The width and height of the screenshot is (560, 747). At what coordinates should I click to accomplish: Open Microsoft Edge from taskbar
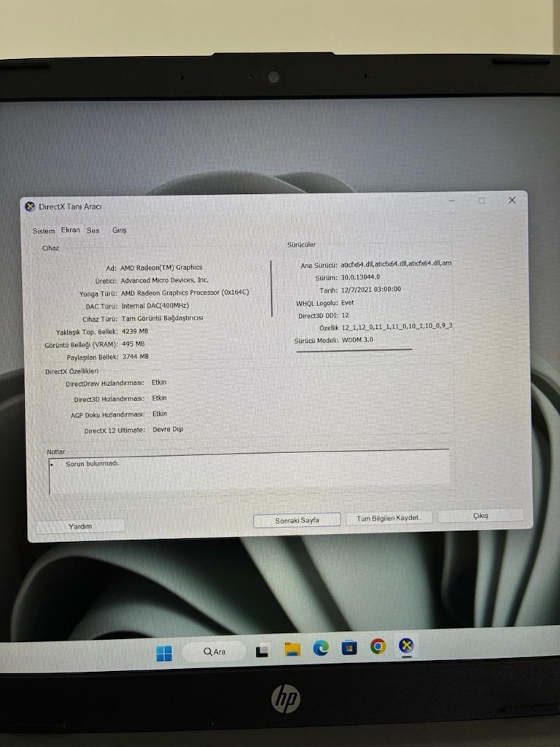pos(321,649)
